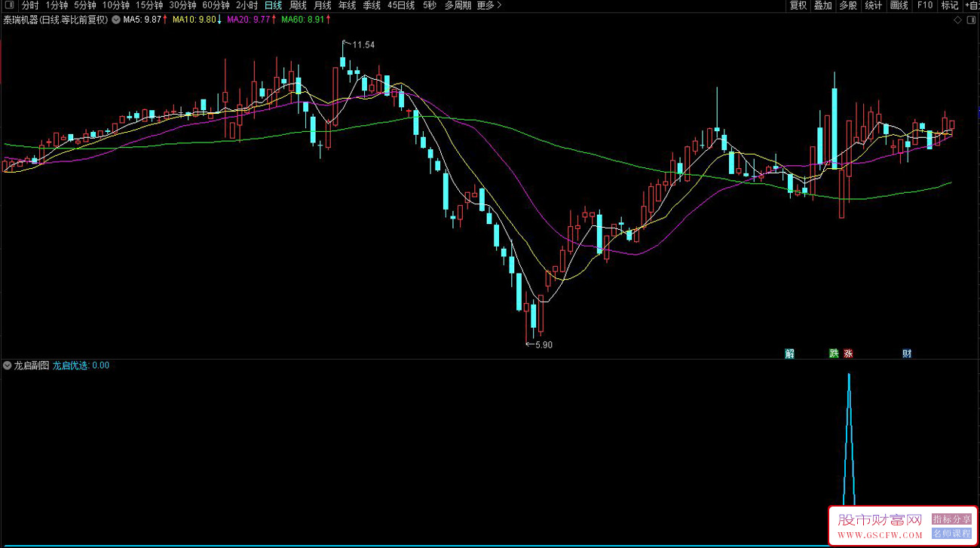The image size is (980, 548).
Task: Click the 标记 mark button
Action: pyautogui.click(x=949, y=5)
